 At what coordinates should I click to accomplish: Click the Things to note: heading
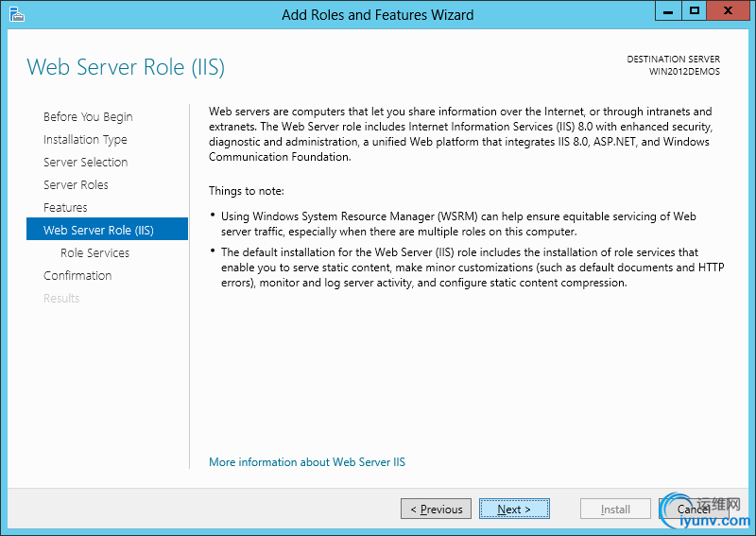(x=247, y=191)
